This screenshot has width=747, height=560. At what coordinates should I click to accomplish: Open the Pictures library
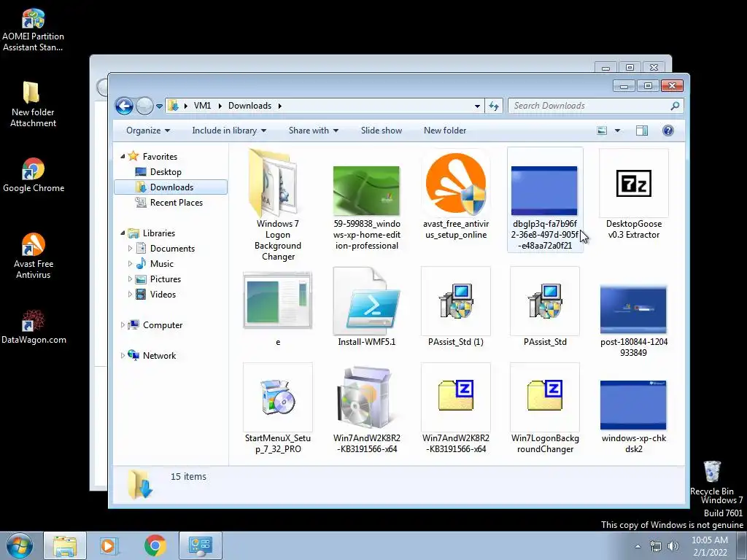click(165, 279)
